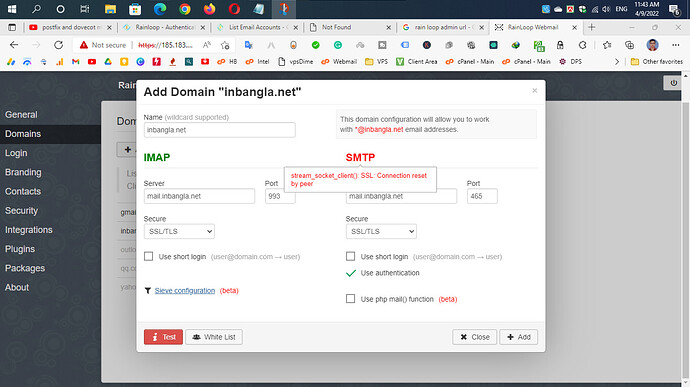
Task: Open Google Drive bookmark icon
Action: 108,62
